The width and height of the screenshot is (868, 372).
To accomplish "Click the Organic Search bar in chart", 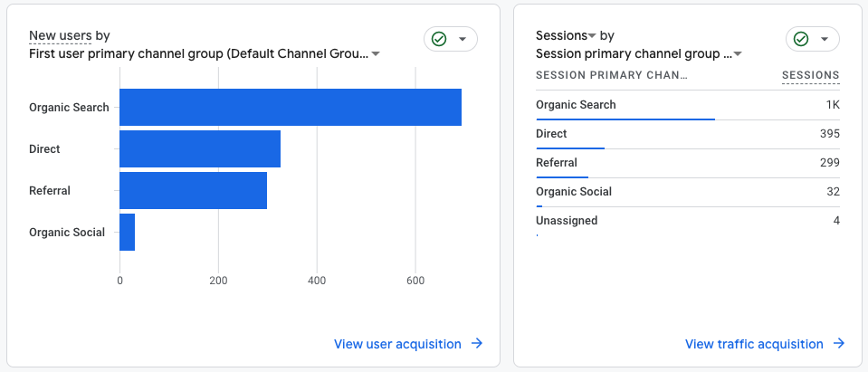I will point(291,107).
